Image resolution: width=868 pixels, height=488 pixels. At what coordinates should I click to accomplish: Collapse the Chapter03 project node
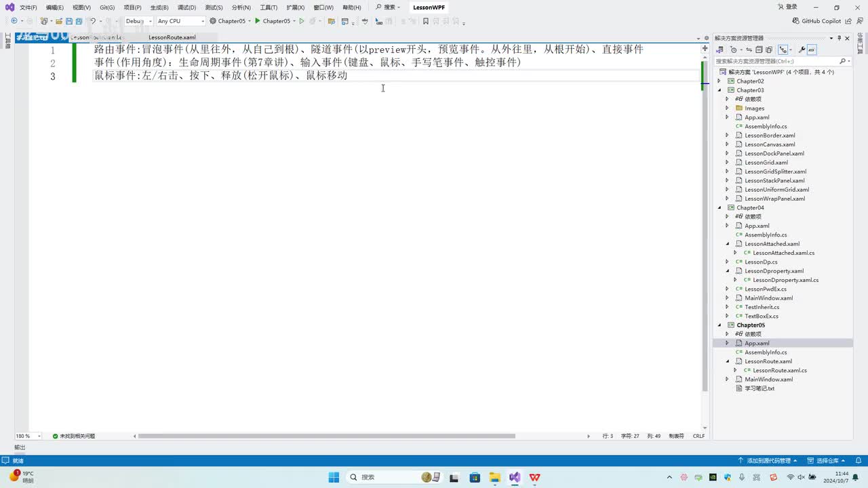pyautogui.click(x=719, y=90)
